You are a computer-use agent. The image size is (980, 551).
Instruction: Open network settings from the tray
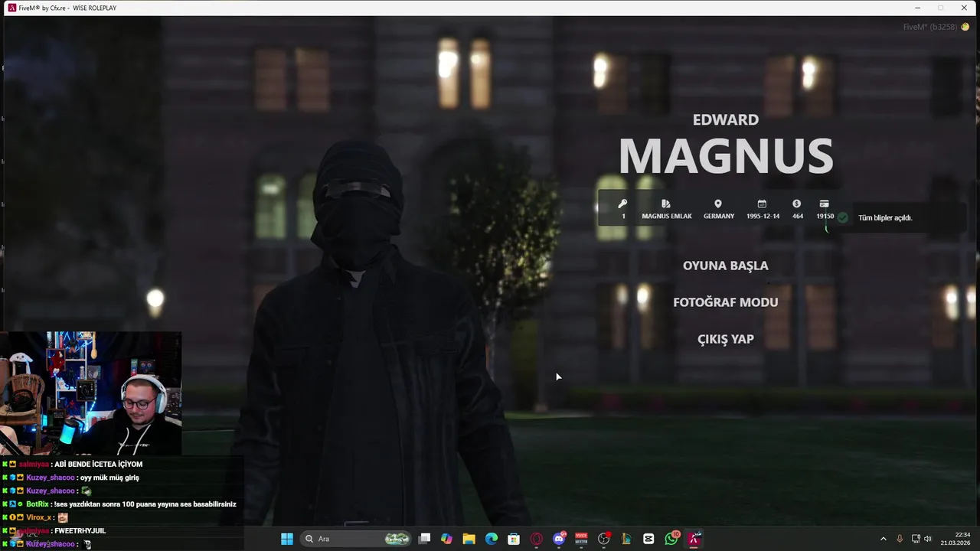916,539
